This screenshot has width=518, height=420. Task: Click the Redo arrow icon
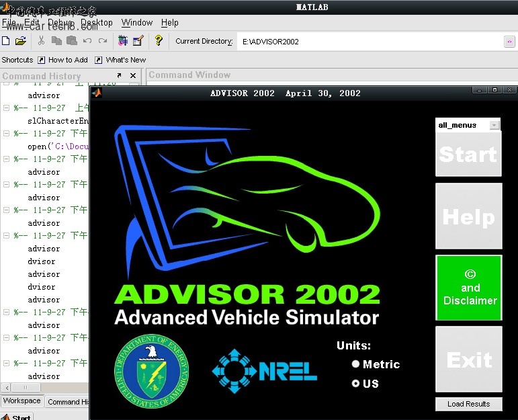[103, 40]
